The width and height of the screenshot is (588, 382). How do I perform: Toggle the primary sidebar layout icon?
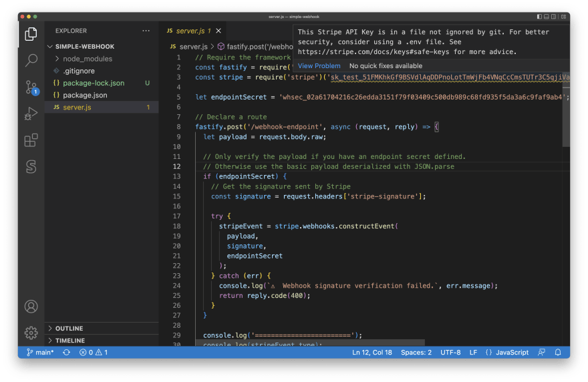click(x=539, y=17)
